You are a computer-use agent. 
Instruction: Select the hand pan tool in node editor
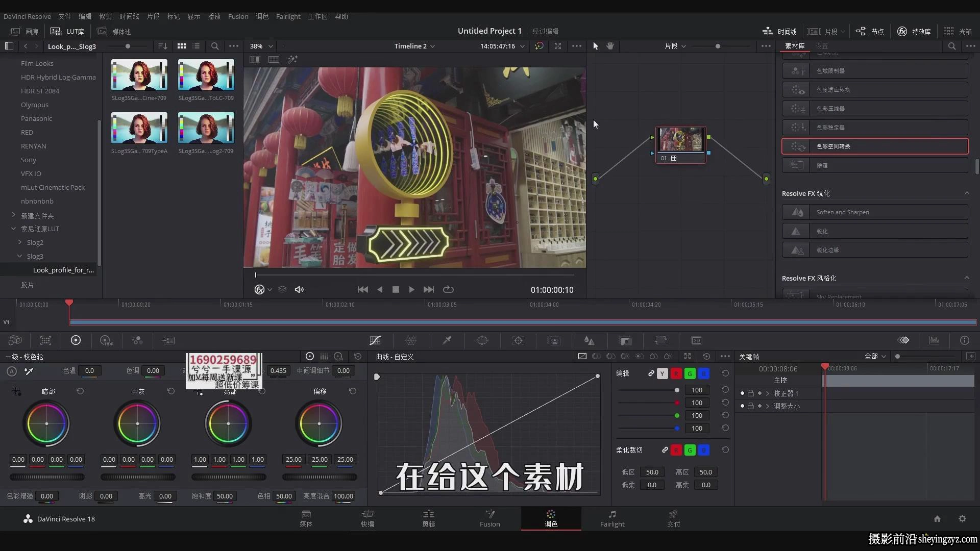610,46
